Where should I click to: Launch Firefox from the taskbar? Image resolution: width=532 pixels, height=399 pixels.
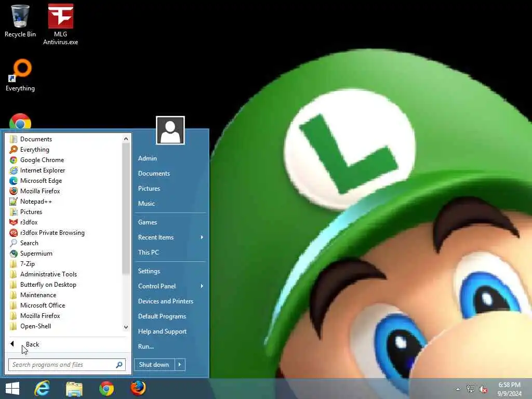(138, 388)
